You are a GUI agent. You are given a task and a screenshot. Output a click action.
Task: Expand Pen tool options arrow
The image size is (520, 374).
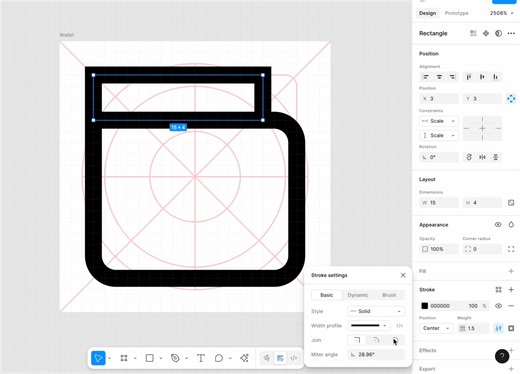tap(186, 358)
